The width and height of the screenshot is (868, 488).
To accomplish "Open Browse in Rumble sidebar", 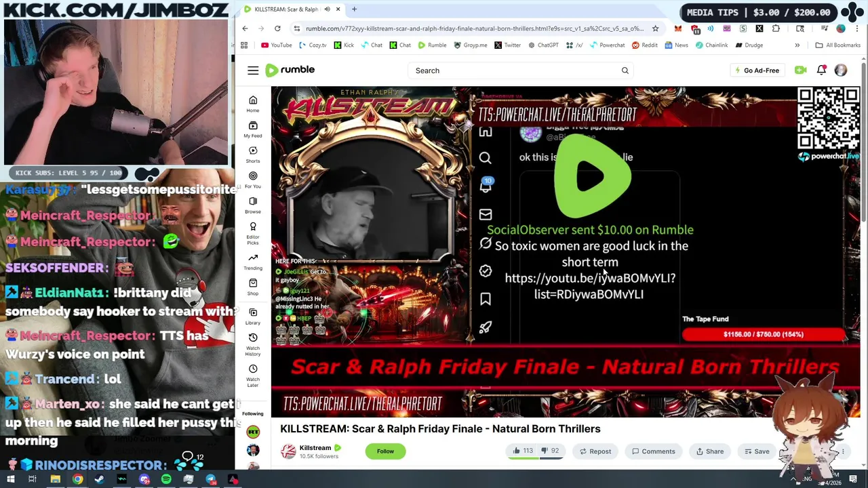I will tap(253, 205).
